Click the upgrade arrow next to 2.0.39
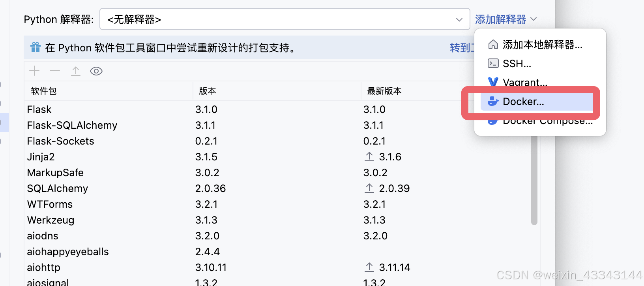The image size is (644, 286). pyautogui.click(x=369, y=188)
